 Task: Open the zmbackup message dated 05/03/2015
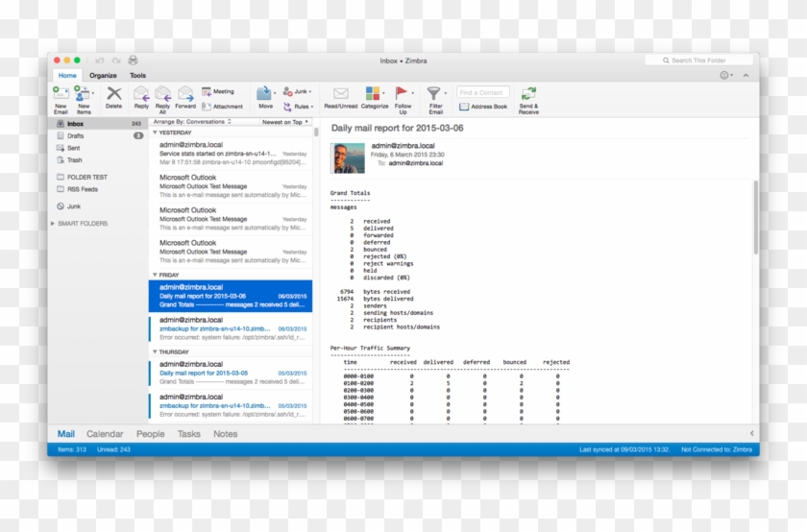[232, 406]
